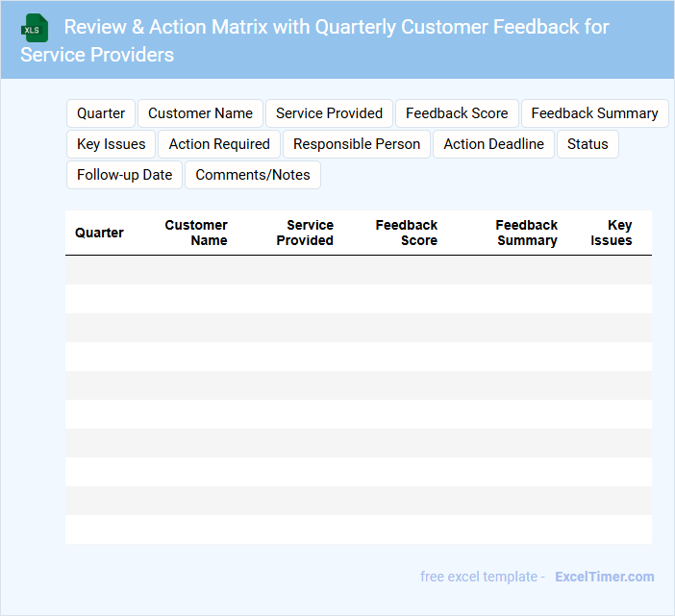Click the Responsible Person tag

click(357, 144)
